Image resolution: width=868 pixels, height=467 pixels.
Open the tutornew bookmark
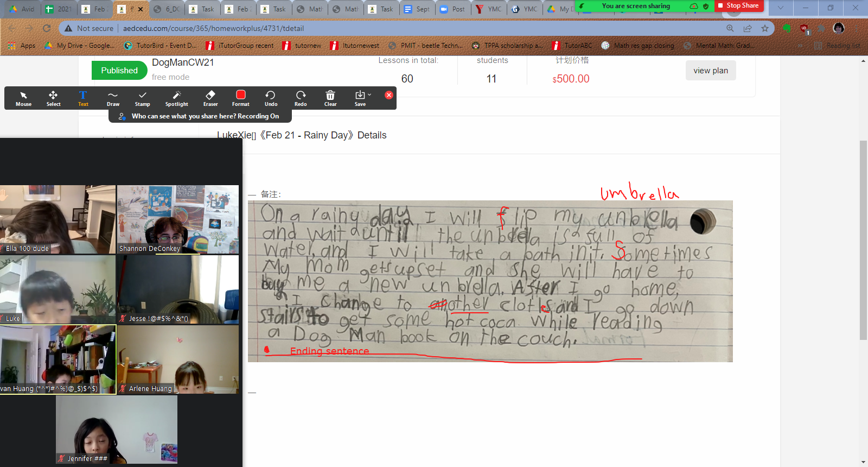click(x=302, y=46)
